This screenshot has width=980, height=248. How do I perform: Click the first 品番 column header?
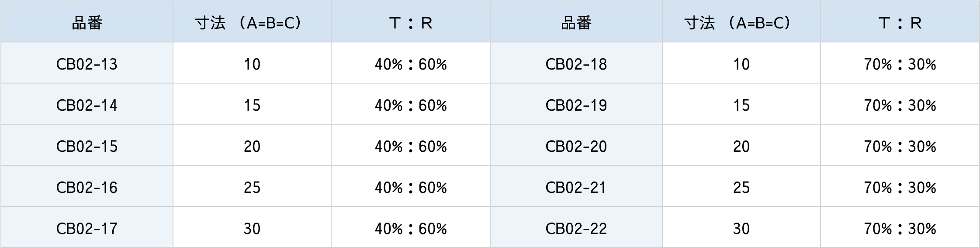tap(87, 23)
